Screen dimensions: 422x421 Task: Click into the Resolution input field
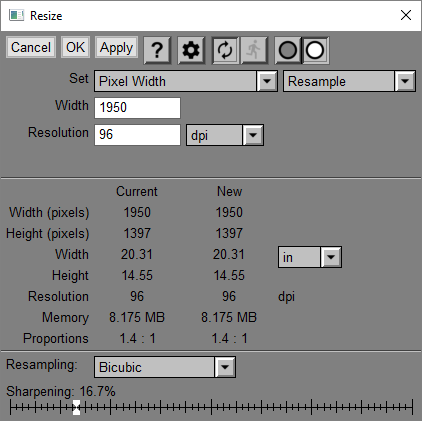137,135
